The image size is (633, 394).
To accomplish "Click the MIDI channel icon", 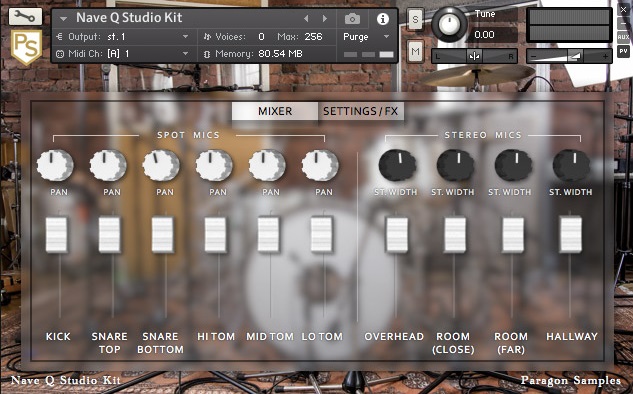I will click(60, 54).
